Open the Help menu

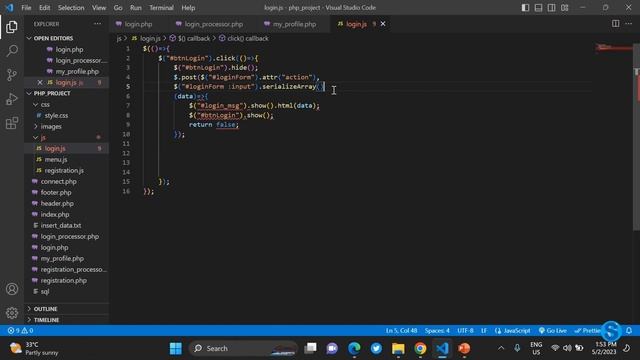tap(188, 8)
